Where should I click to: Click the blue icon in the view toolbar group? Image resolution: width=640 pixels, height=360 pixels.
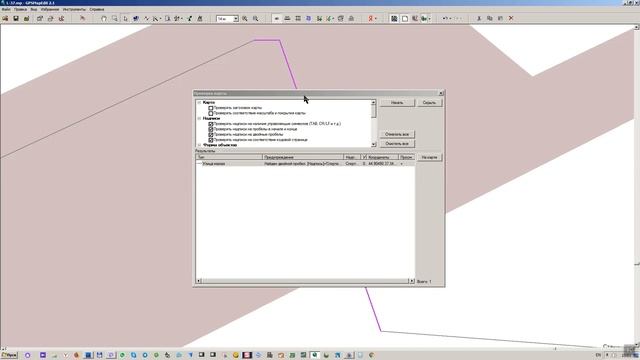point(309,18)
